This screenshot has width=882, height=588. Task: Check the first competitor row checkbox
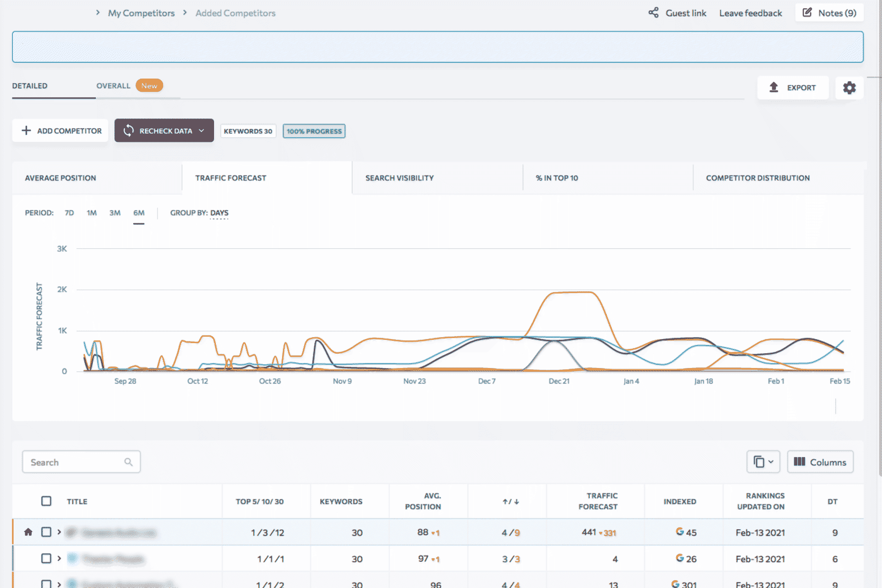(46, 532)
